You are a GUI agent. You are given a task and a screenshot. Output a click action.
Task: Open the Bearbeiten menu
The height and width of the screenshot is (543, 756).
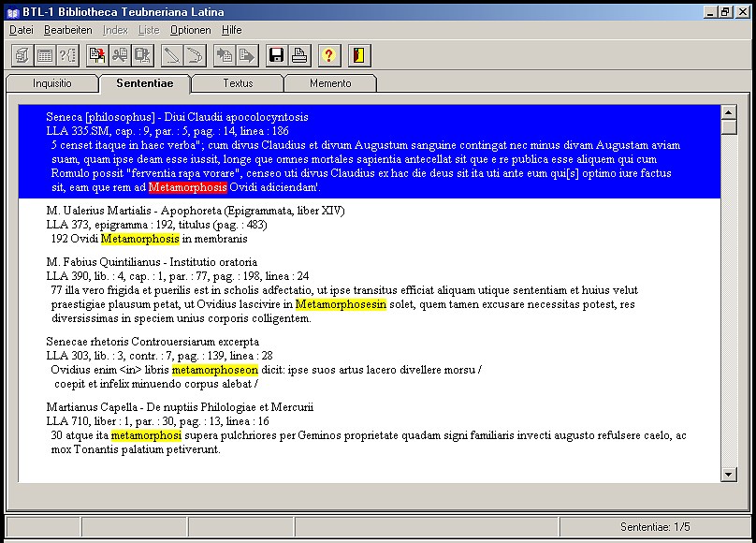point(68,30)
